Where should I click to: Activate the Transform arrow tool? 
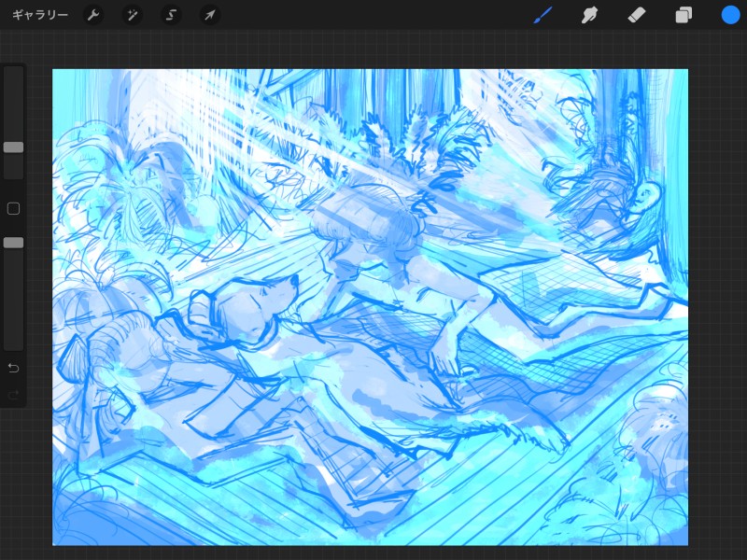[x=209, y=15]
